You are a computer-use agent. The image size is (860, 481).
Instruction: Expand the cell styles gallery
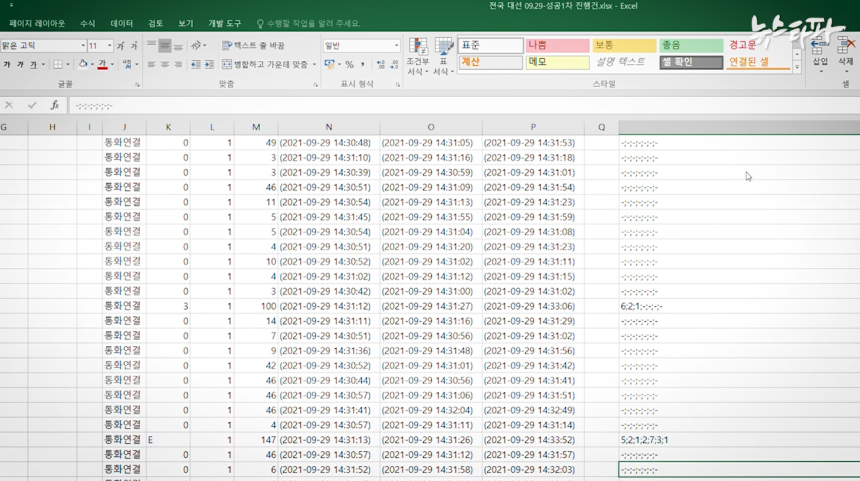797,67
